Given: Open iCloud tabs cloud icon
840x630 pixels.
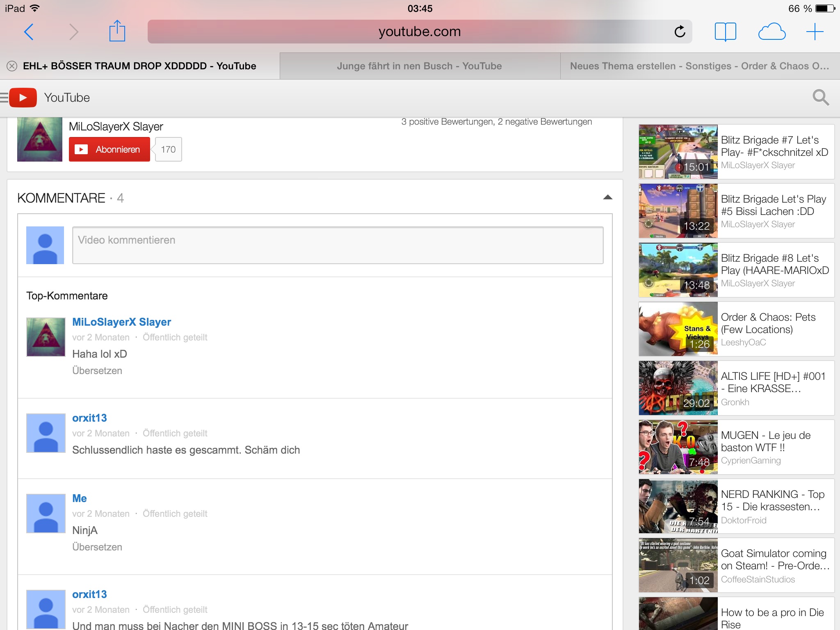Looking at the screenshot, I should coord(772,32).
